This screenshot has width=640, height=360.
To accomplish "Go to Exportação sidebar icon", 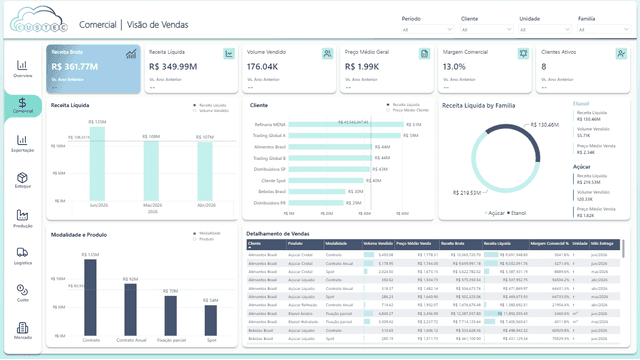I will pos(22,140).
